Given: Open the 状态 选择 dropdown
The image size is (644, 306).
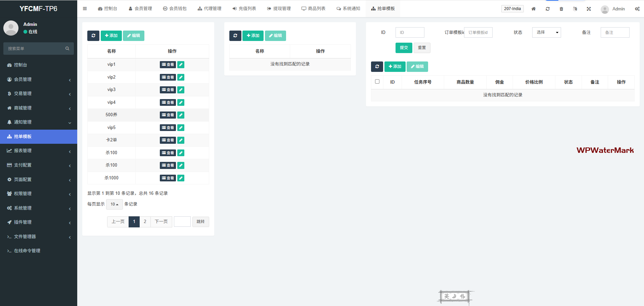Looking at the screenshot, I should point(546,32).
